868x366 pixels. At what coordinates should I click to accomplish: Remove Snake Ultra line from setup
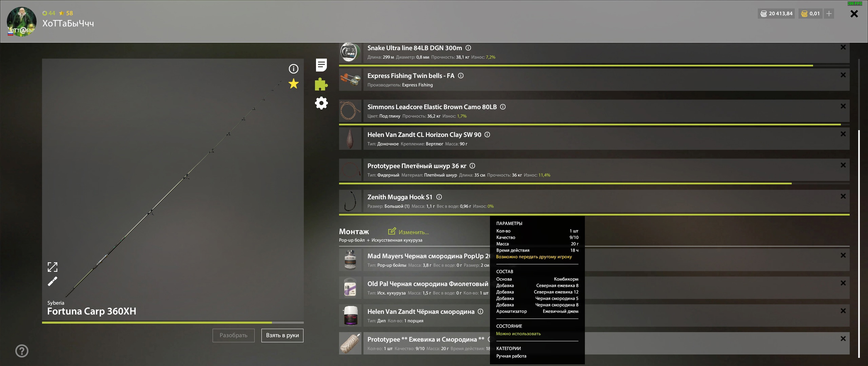click(x=843, y=47)
